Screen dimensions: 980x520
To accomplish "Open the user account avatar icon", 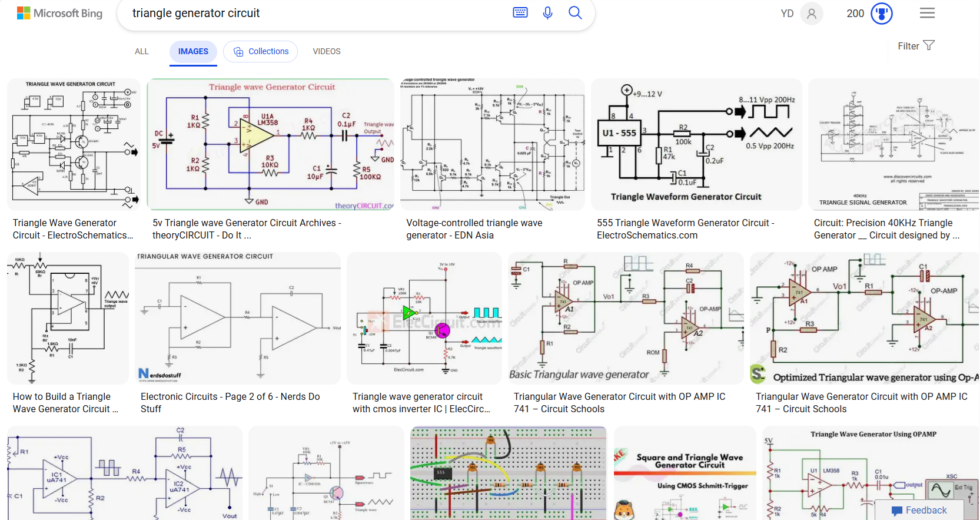I will pos(812,14).
